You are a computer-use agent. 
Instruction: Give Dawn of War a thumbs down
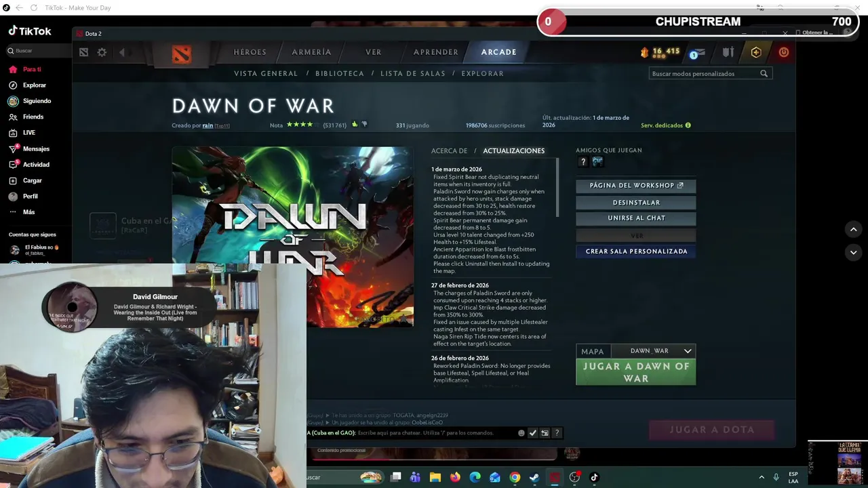click(x=364, y=125)
